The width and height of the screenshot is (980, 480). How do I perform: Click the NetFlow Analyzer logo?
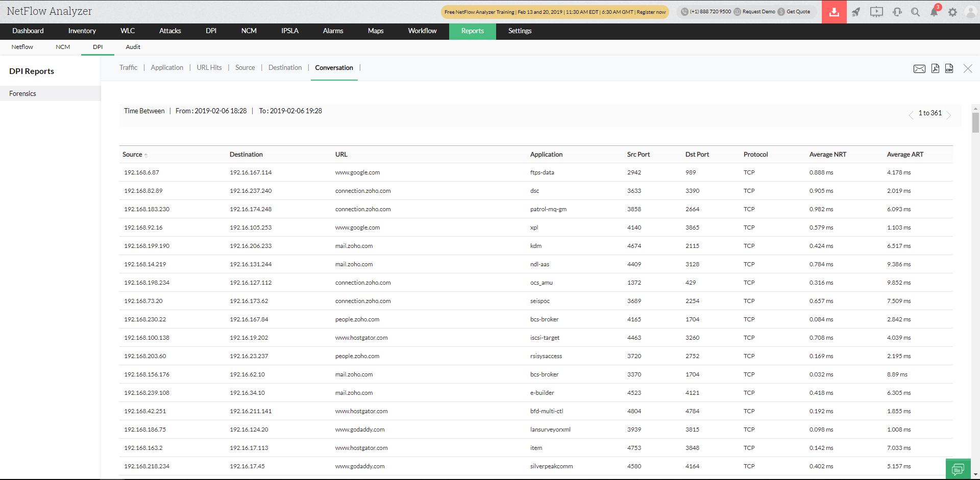[x=50, y=11]
